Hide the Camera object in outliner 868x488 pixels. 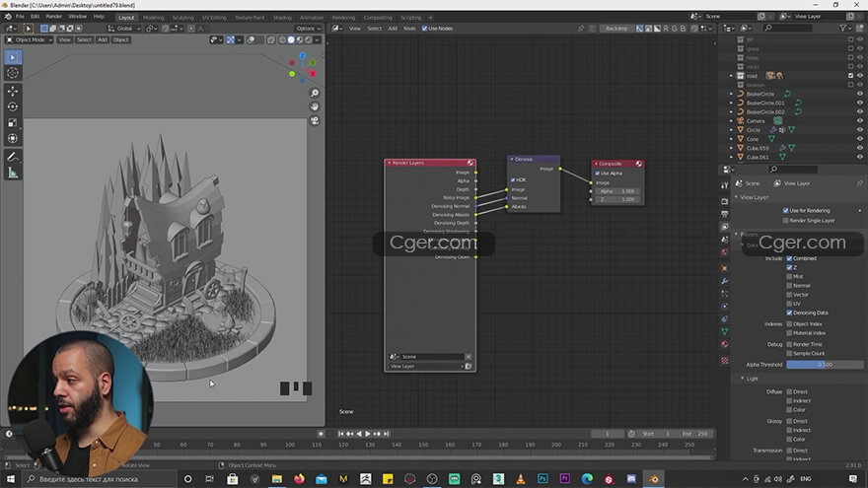click(860, 120)
